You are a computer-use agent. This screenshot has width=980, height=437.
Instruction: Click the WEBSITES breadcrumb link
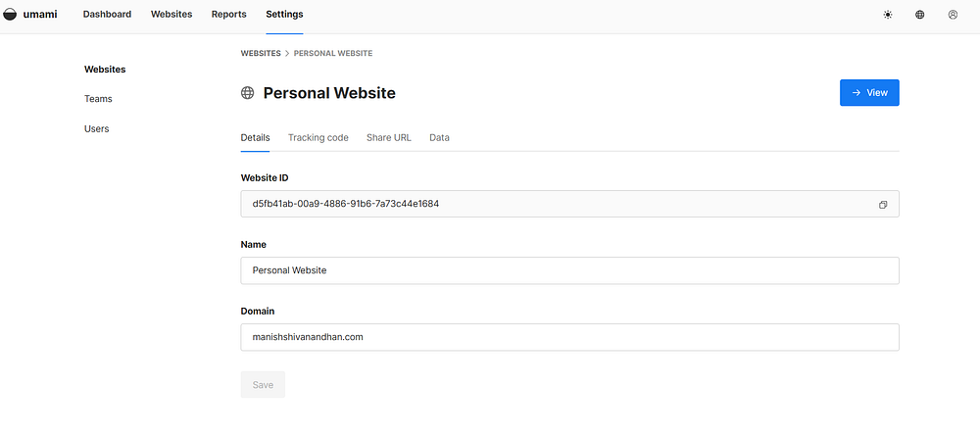click(260, 53)
